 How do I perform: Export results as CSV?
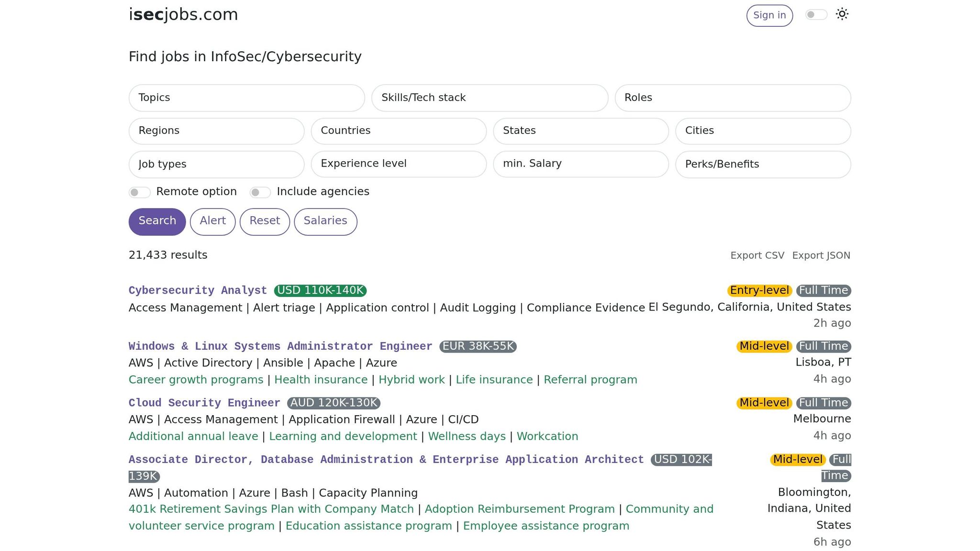click(757, 255)
